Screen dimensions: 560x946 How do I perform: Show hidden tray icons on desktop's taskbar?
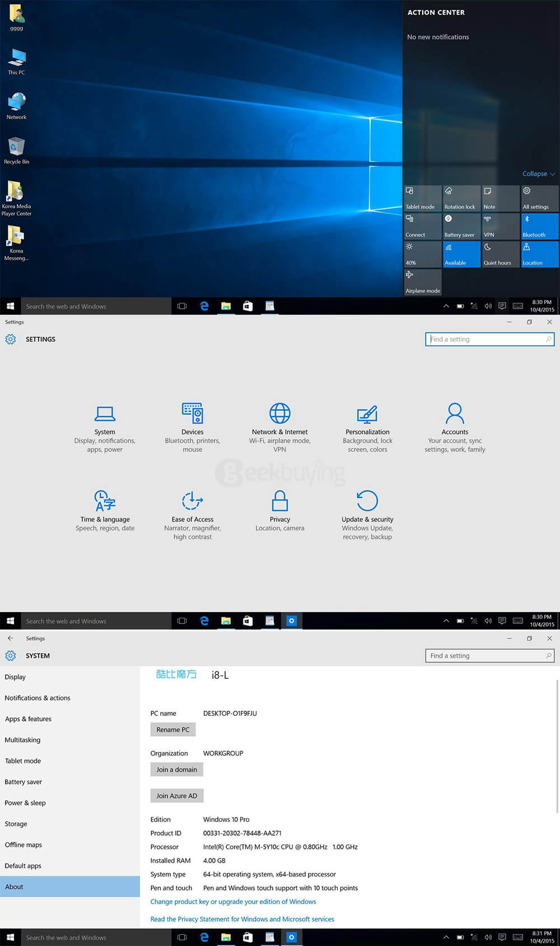click(x=446, y=306)
